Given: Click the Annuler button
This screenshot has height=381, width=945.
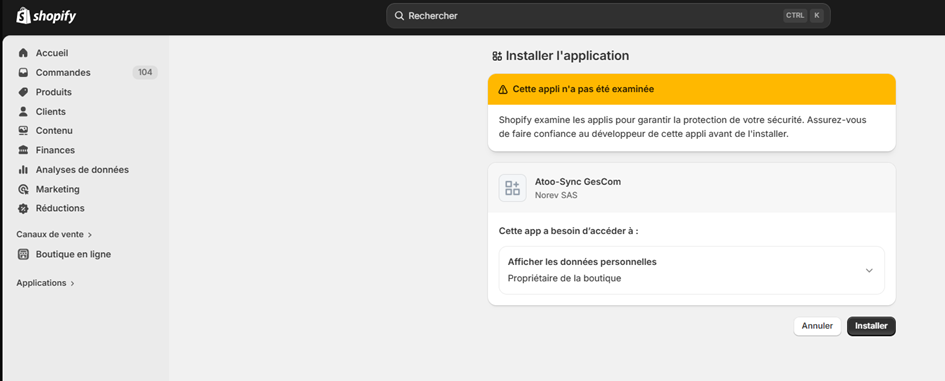Looking at the screenshot, I should (x=817, y=326).
